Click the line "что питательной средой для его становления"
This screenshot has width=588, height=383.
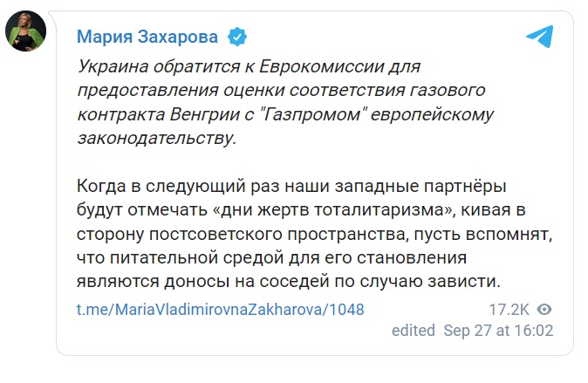pos(271,258)
